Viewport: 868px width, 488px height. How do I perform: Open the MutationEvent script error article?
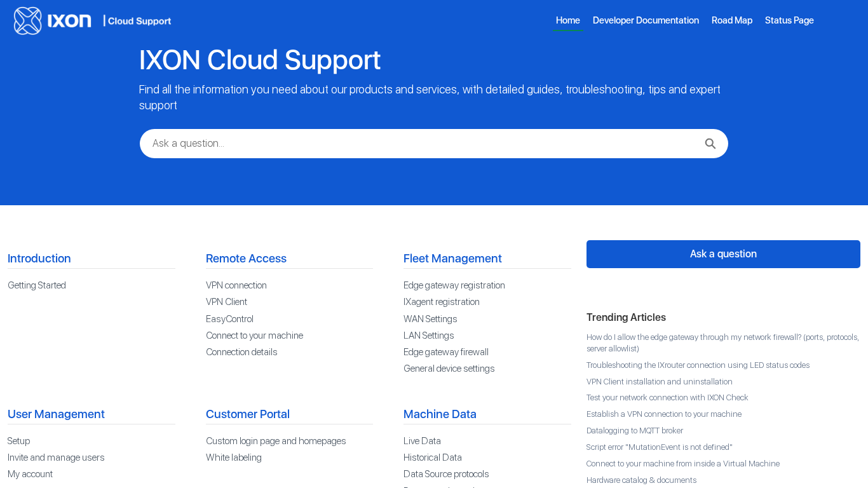tap(660, 447)
